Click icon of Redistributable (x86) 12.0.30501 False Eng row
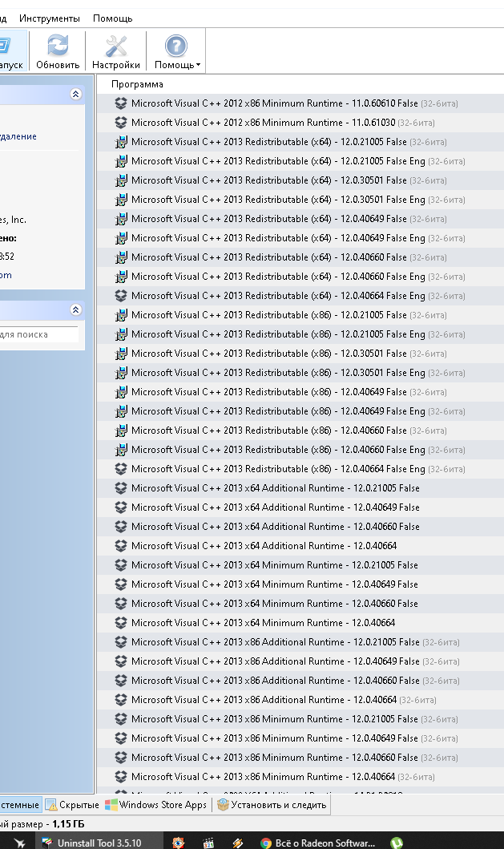 [x=121, y=373]
